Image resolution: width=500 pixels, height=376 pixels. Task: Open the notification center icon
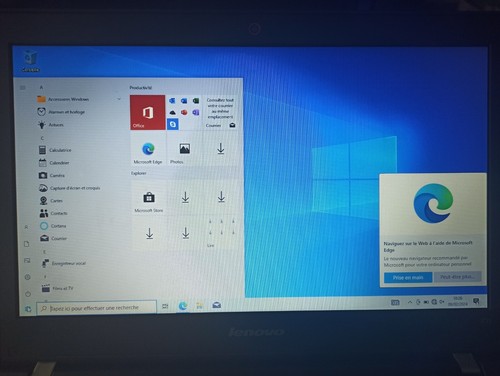pyautogui.click(x=476, y=301)
